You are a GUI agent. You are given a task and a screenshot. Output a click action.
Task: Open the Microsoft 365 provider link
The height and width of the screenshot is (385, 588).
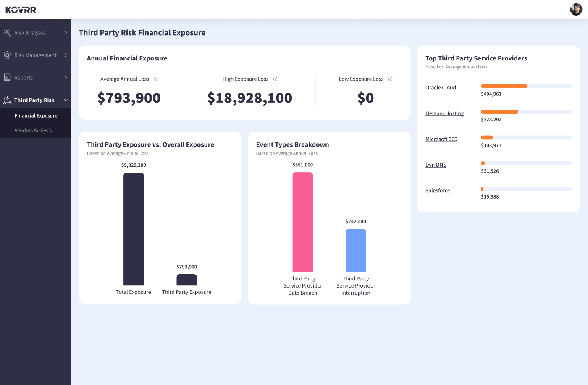point(441,139)
